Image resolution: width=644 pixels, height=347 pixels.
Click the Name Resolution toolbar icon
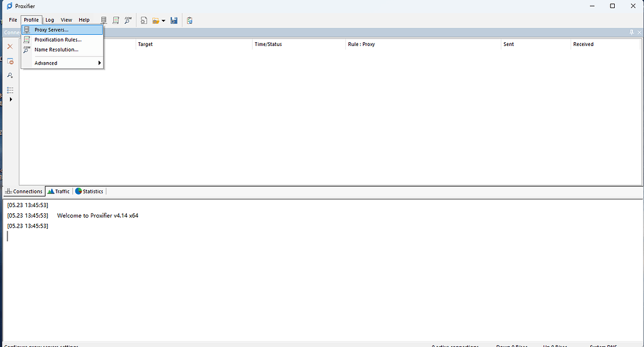[128, 20]
